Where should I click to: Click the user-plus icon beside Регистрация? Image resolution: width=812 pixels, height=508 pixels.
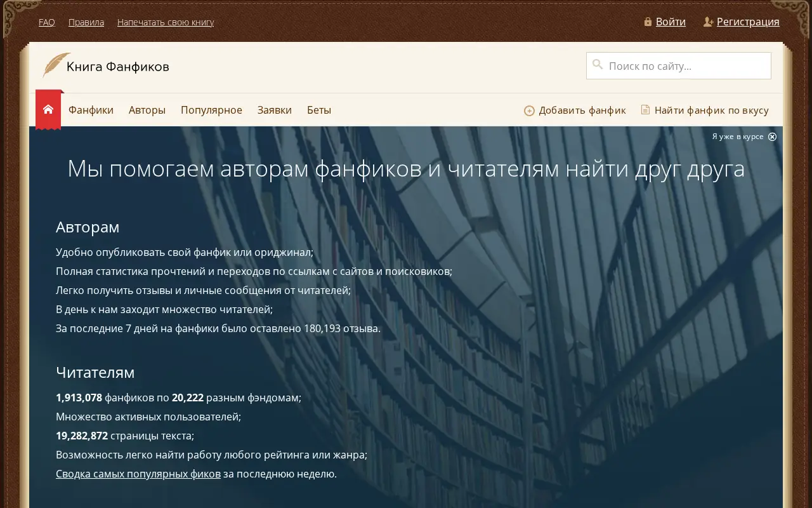point(709,22)
